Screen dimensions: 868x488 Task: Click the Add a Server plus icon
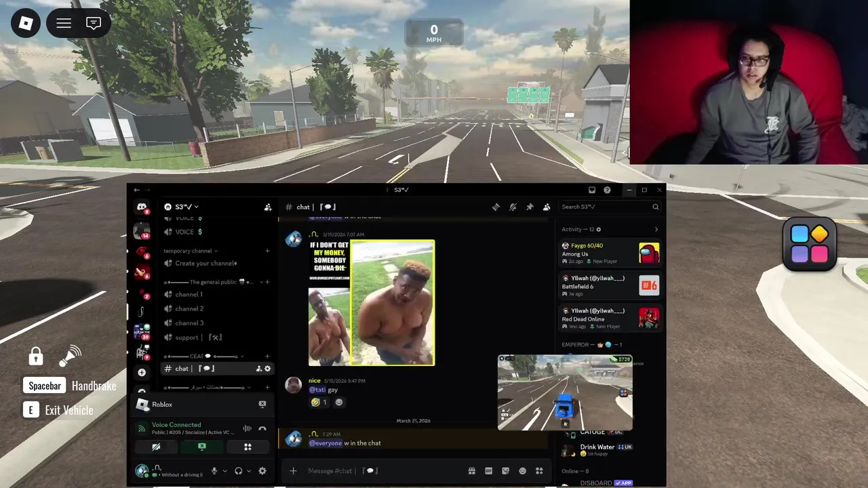142,372
